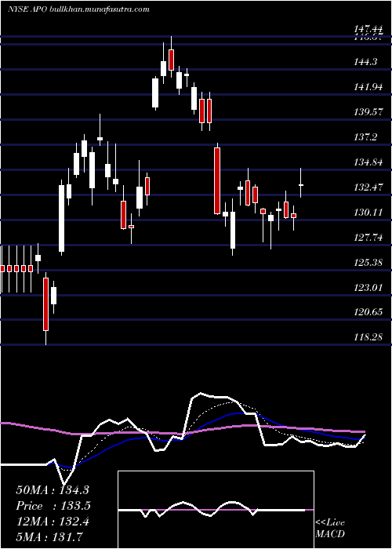Click the 50MA : 134.3 readout
This screenshot has width=392, height=549.
click(x=53, y=490)
